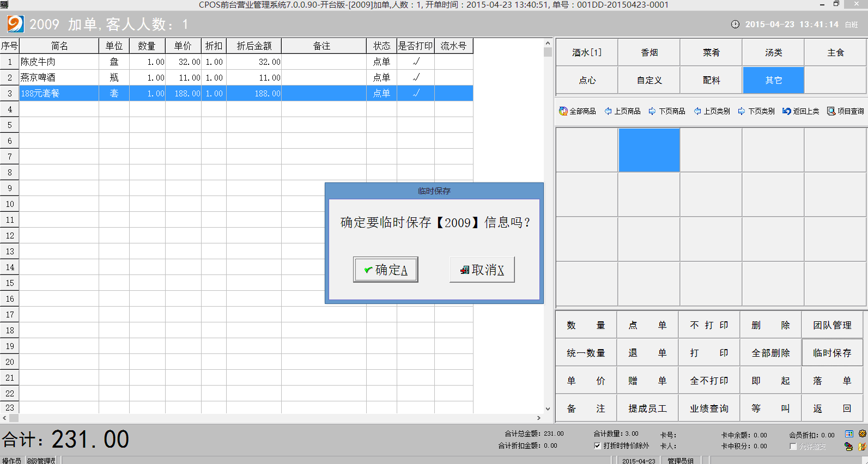Click the blue grid icon beside 会员折扣
Image resolution: width=868 pixels, height=464 pixels.
tap(849, 434)
